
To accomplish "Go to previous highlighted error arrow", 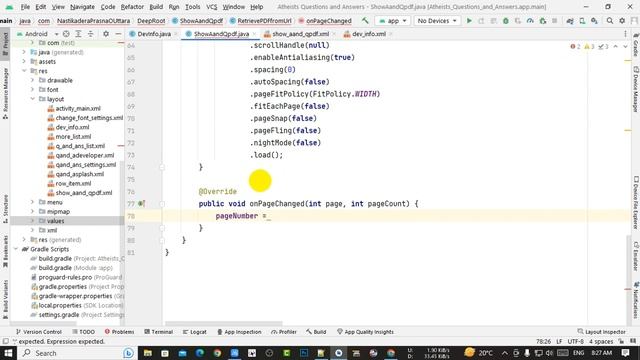I will (616, 47).
